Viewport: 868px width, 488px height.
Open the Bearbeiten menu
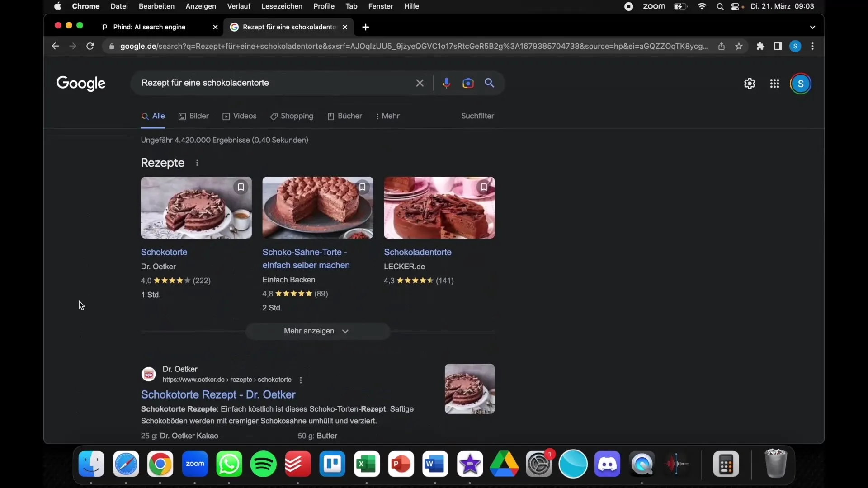click(156, 6)
